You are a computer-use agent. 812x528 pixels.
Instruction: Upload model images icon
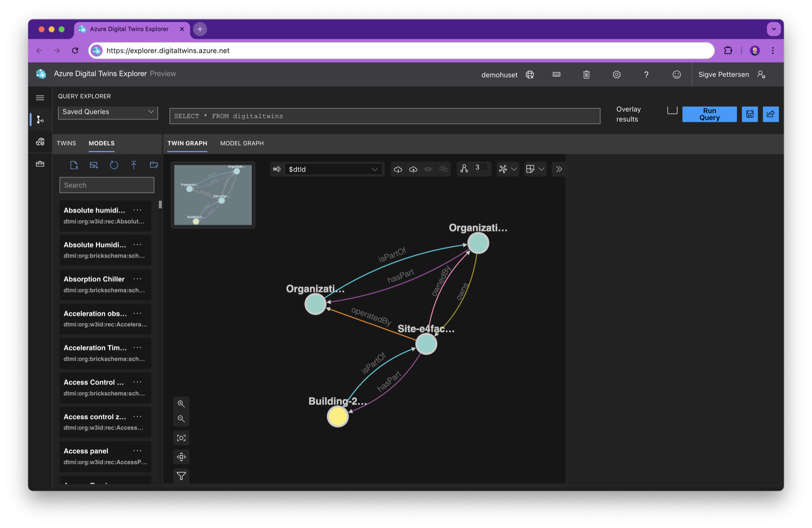(94, 165)
